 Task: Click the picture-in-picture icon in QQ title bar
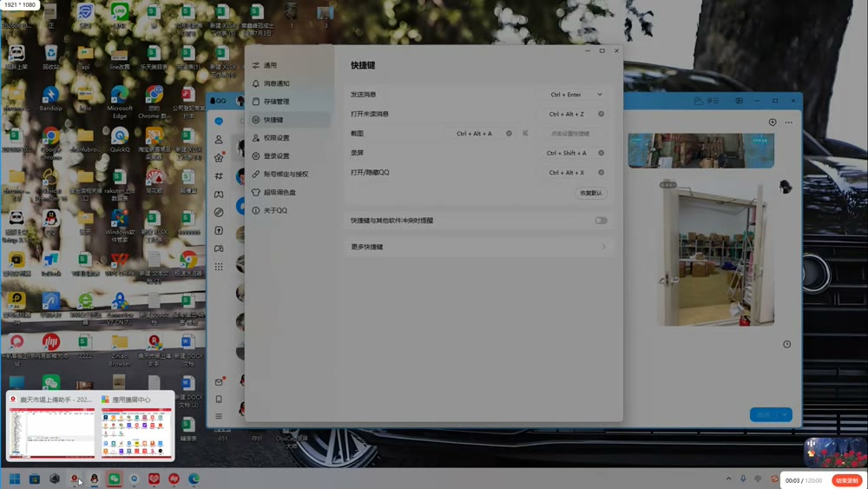pos(739,101)
